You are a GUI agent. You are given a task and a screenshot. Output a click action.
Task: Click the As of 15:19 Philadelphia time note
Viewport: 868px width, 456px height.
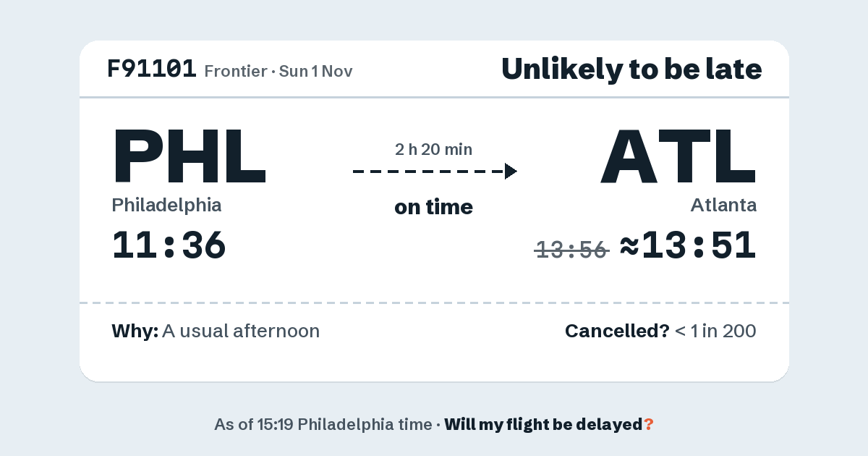click(x=323, y=425)
